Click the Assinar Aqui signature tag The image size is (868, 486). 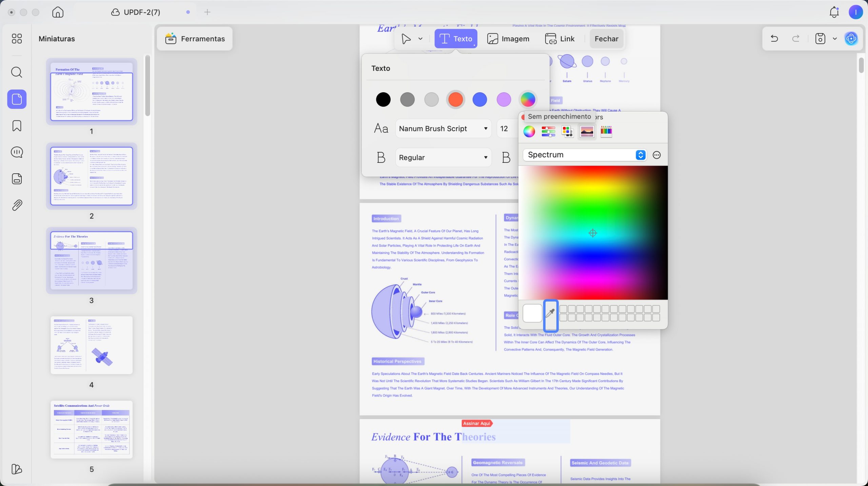tap(477, 423)
